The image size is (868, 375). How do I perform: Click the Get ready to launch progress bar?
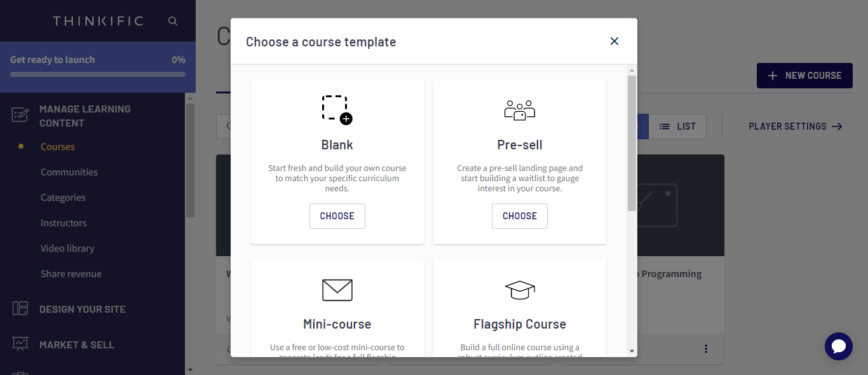(98, 74)
